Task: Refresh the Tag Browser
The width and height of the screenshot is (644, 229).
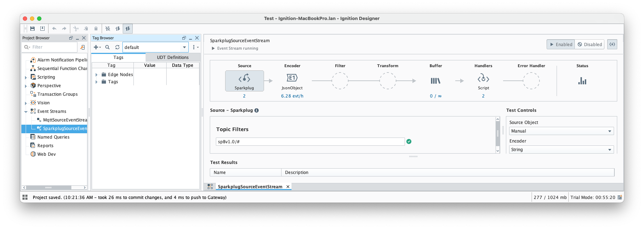Action: [117, 47]
